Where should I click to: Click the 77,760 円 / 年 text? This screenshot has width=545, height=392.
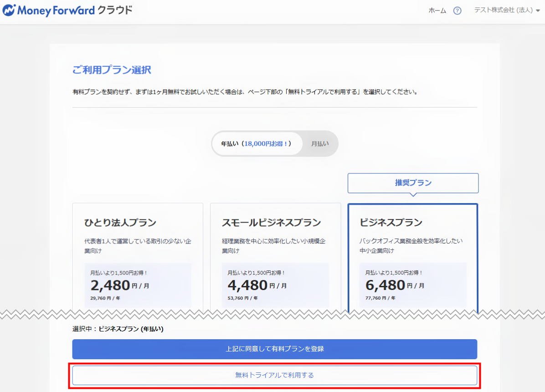(380, 298)
